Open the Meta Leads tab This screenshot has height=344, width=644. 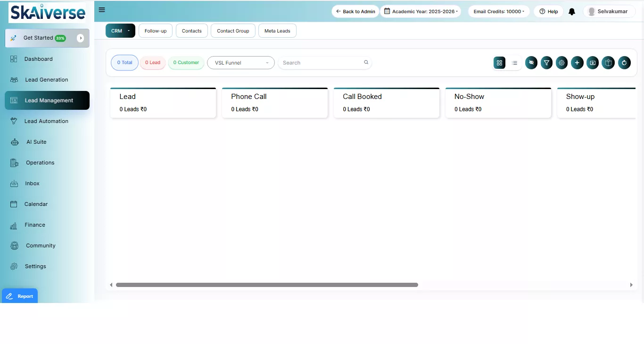tap(277, 31)
